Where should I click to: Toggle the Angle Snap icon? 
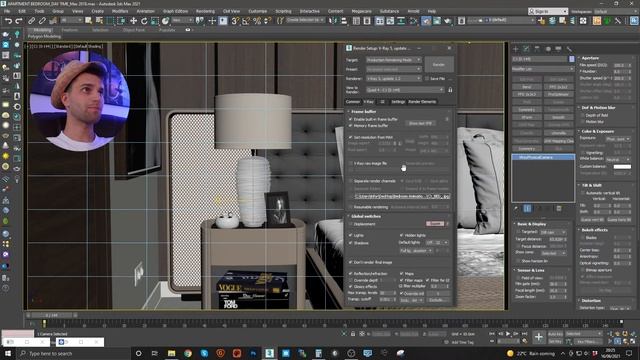pos(246,20)
